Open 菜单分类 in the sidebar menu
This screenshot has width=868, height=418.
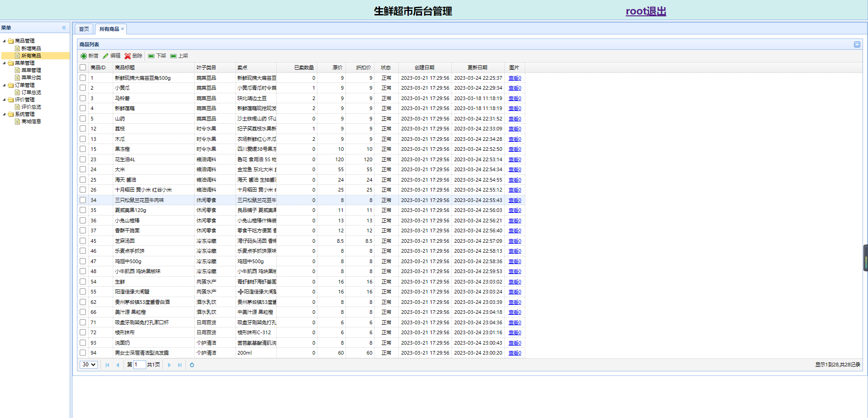point(31,77)
